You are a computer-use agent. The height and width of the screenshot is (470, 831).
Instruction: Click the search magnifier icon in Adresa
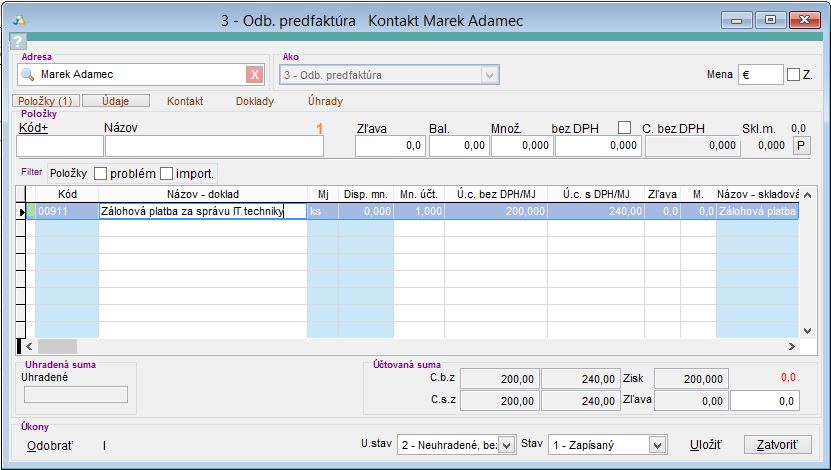29,75
